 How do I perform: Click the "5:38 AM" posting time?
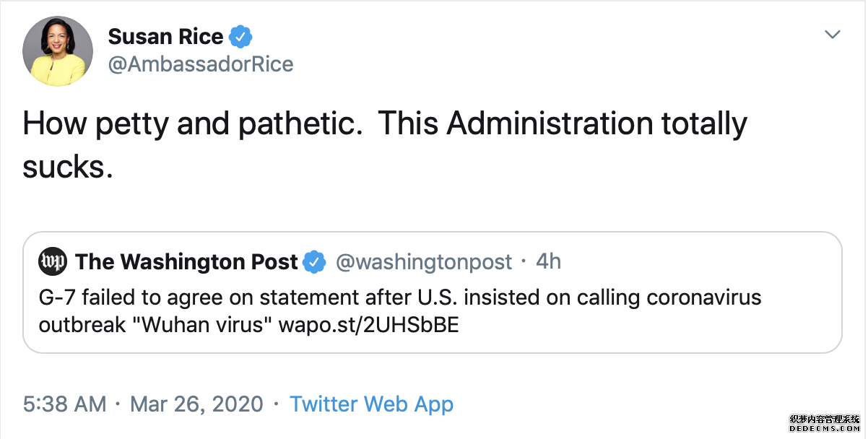[64, 404]
